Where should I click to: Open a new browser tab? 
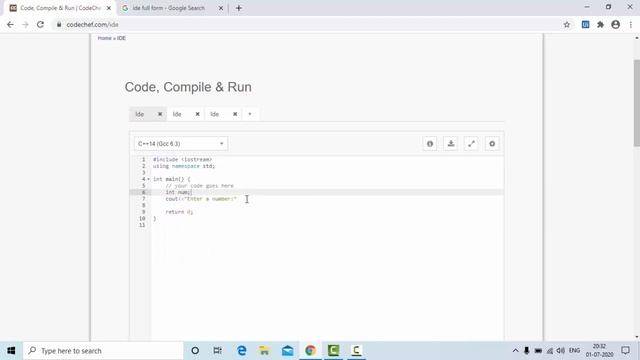(x=239, y=8)
